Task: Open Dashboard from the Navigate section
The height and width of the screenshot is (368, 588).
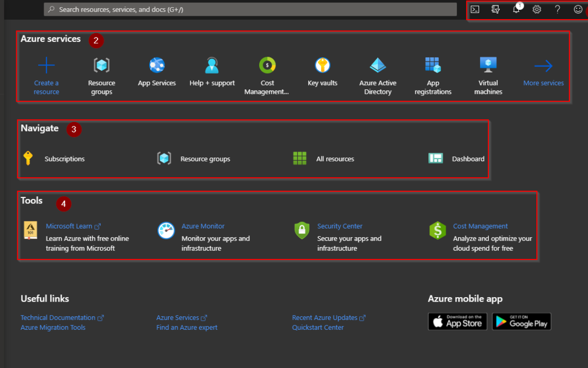Action: click(x=468, y=159)
